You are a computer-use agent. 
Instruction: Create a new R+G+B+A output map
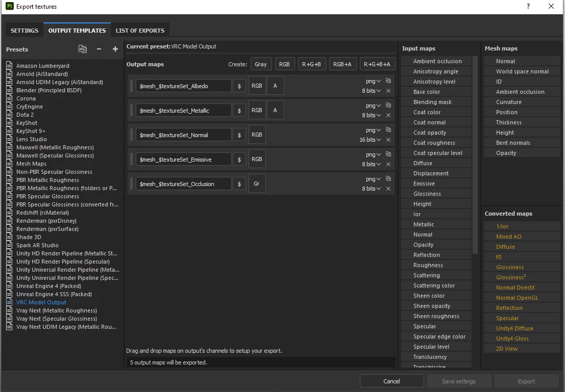[377, 64]
